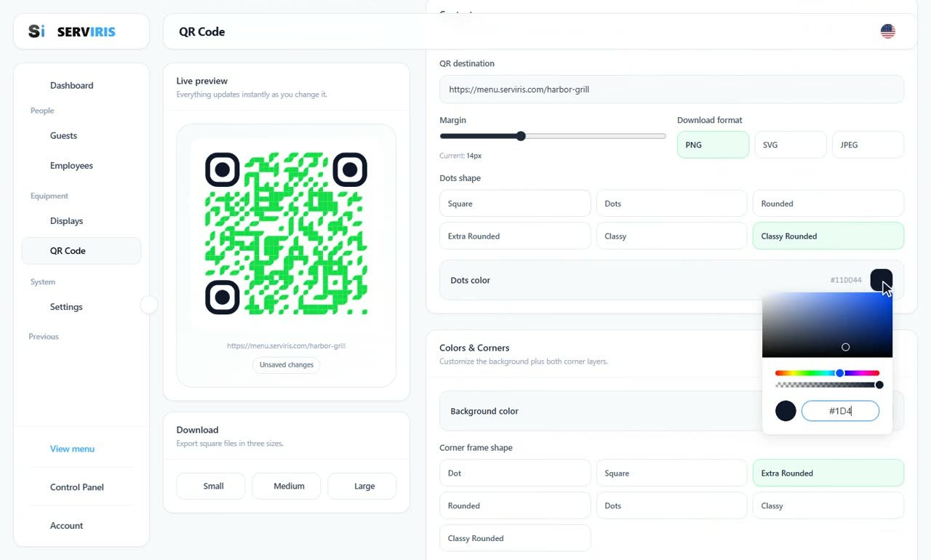Open Account page

click(x=66, y=525)
